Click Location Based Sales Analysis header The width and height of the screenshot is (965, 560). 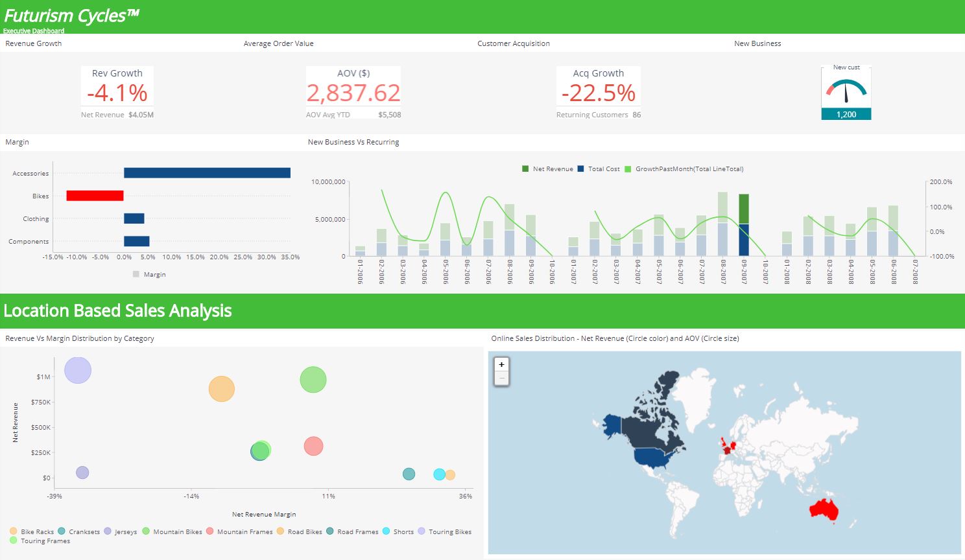[117, 310]
